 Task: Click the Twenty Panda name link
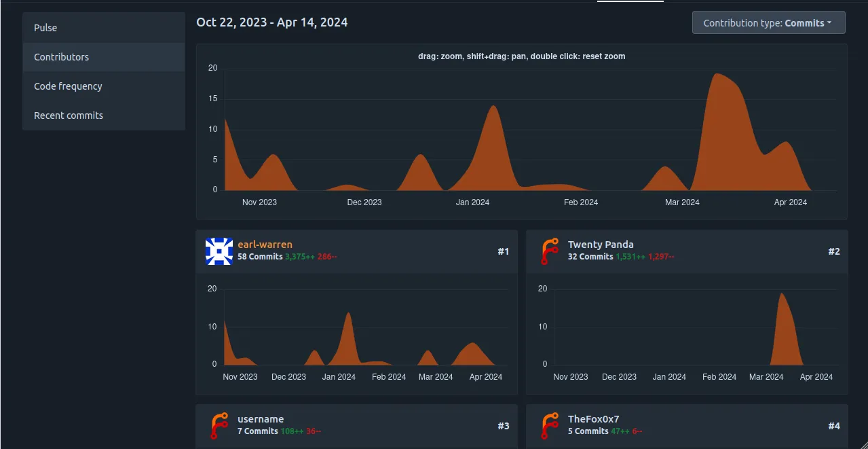point(601,245)
